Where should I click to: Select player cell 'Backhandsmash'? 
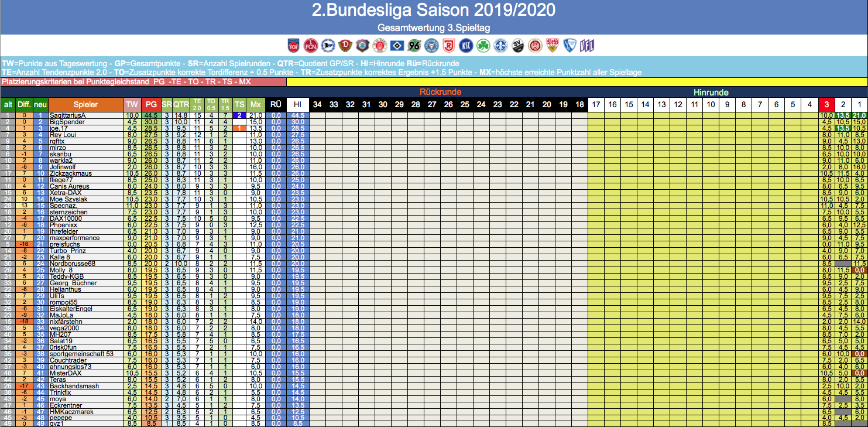pos(85,386)
